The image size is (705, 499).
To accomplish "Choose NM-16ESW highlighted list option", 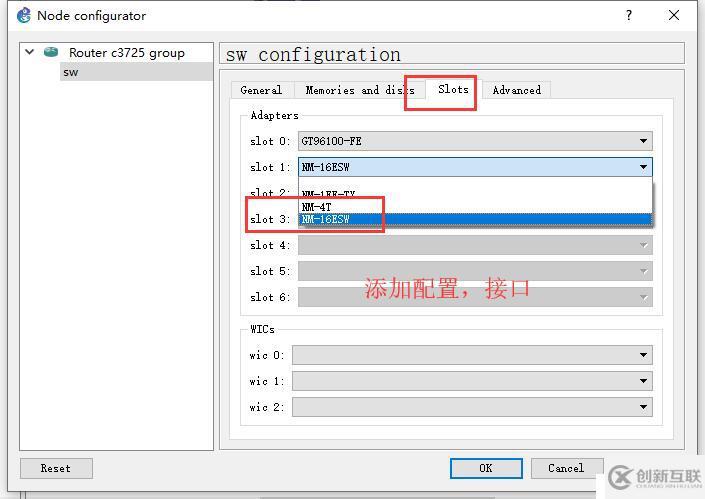I will pos(475,219).
